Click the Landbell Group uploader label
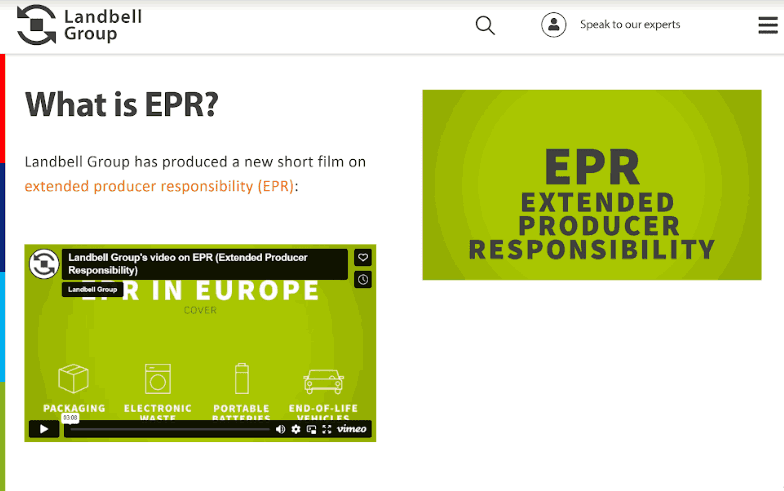 pyautogui.click(x=92, y=290)
